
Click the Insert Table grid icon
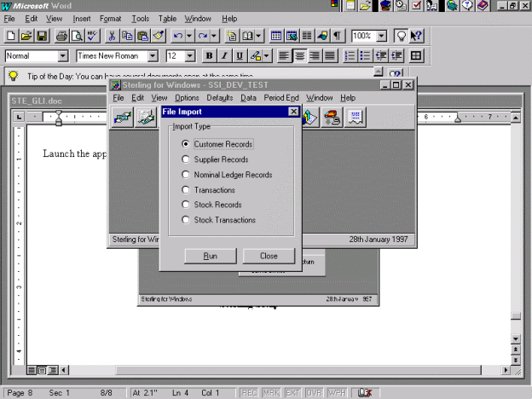(x=276, y=36)
